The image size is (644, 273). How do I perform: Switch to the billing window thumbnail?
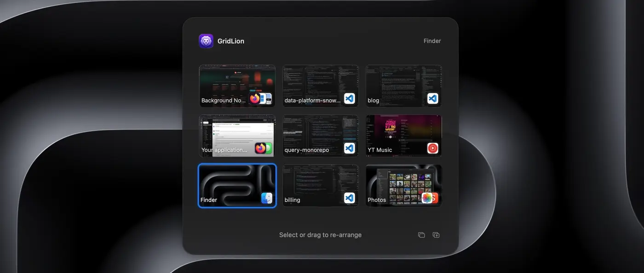pos(321,186)
